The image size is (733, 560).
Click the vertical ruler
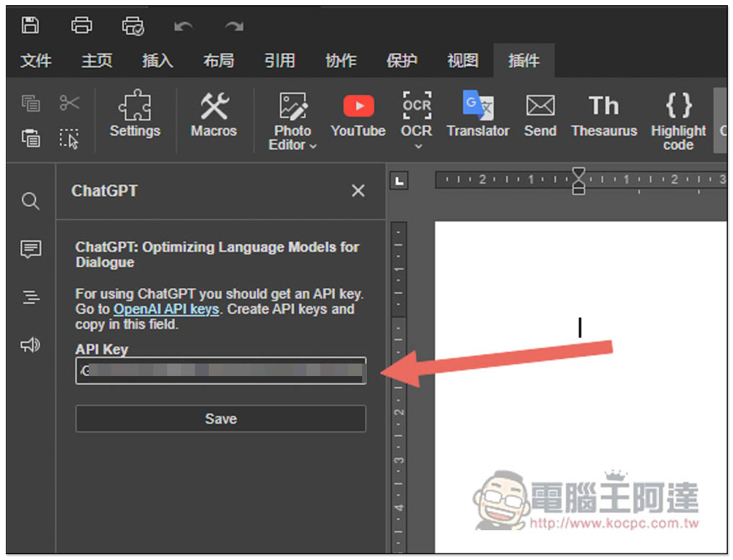point(399,387)
